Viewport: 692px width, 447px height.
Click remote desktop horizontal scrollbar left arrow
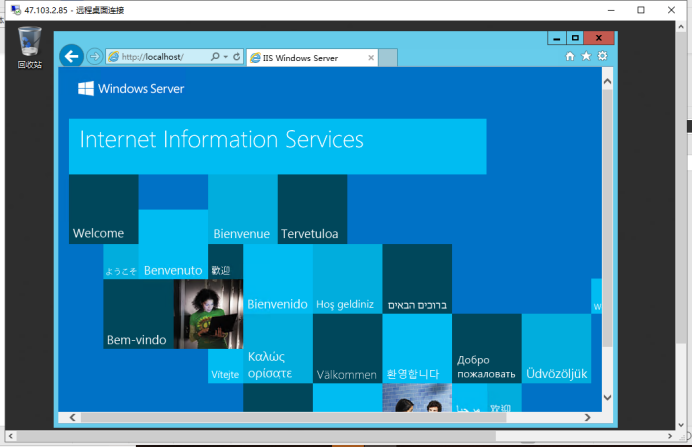pos(11,436)
